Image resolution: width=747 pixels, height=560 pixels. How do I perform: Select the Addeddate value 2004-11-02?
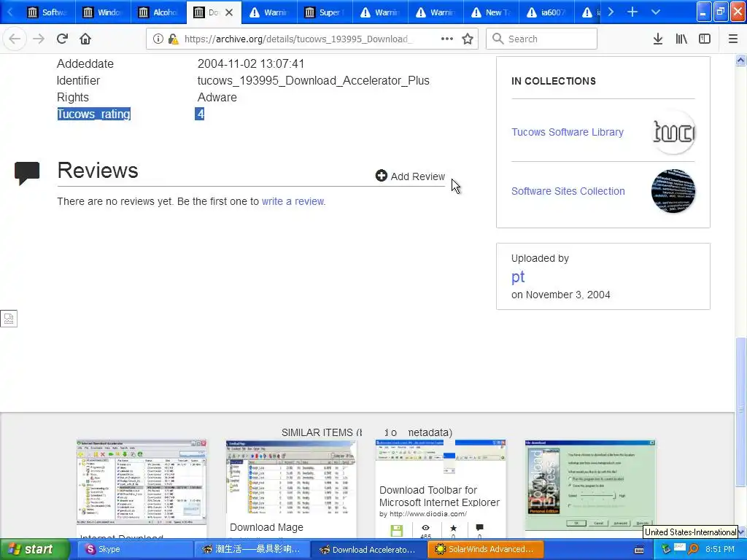pos(251,64)
